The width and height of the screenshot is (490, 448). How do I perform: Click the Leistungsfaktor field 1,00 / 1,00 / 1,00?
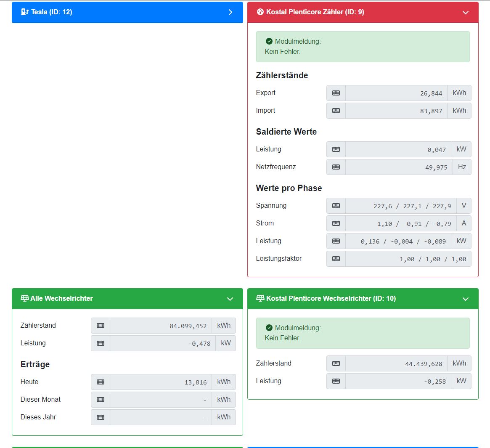click(x=408, y=259)
